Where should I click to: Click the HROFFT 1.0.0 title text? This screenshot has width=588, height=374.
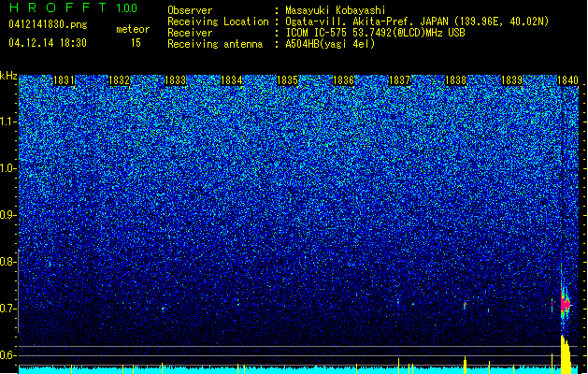click(x=74, y=7)
